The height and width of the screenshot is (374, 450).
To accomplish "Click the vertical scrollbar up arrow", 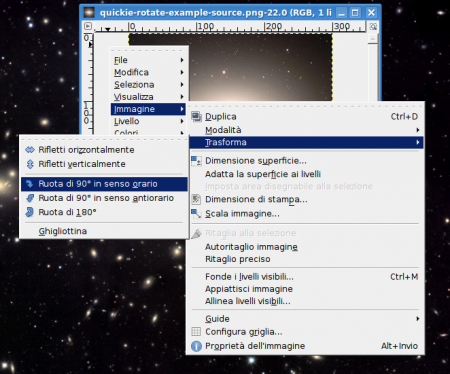I will 373,39.
